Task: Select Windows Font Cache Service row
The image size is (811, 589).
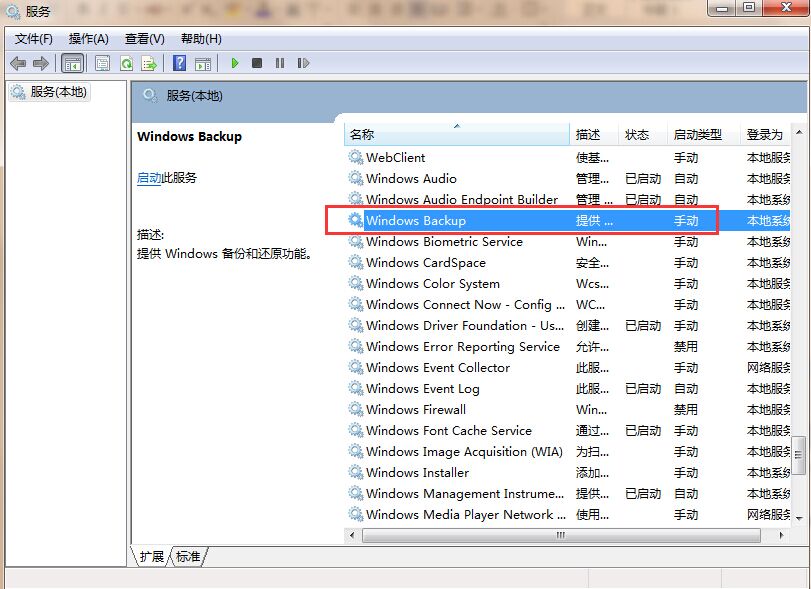Action: 568,431
